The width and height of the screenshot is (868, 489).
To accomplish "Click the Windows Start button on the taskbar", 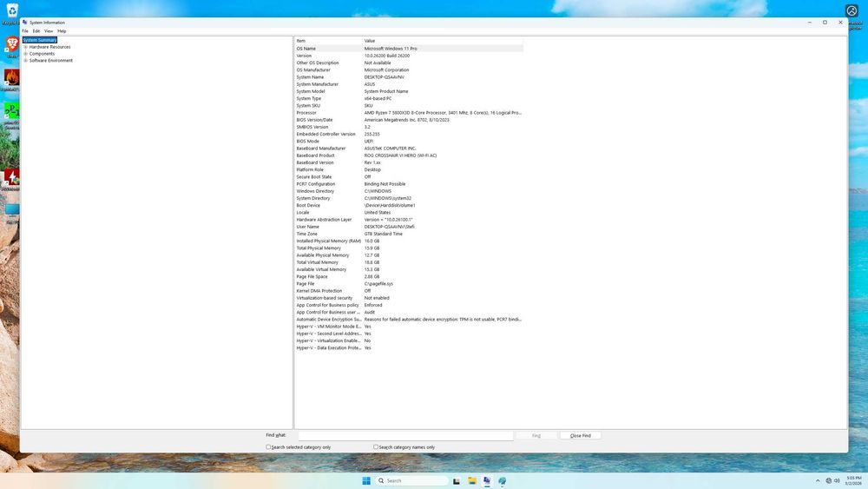I will click(366, 480).
